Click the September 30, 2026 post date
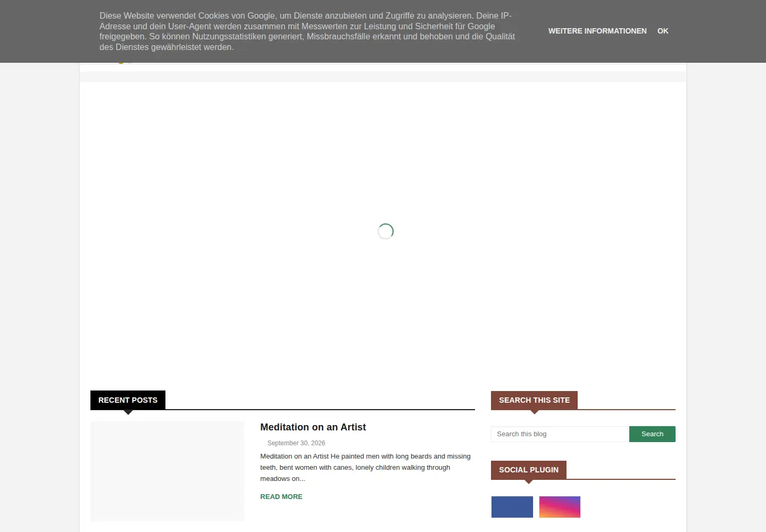Image resolution: width=766 pixels, height=532 pixels. pyautogui.click(x=296, y=443)
